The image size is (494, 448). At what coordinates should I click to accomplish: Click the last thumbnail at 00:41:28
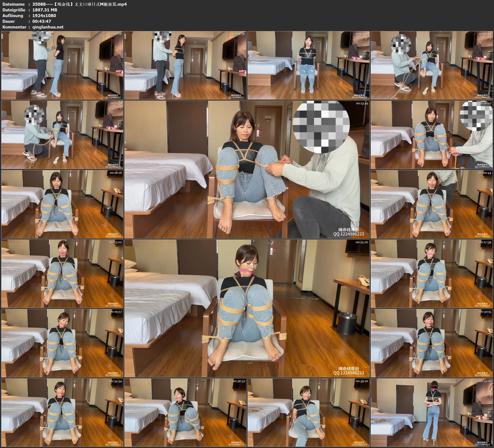click(432, 413)
